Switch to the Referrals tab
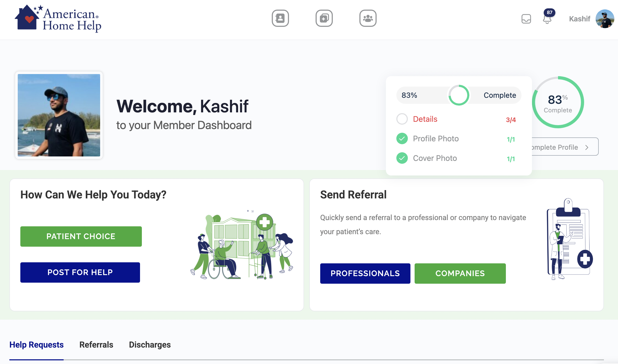This screenshot has height=364, width=618. [96, 345]
